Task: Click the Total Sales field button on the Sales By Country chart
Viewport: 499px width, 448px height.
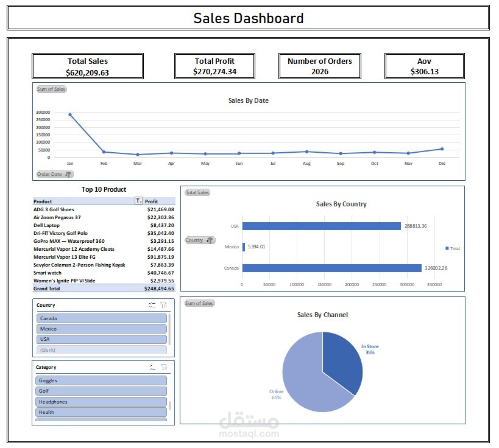Action: pos(196,192)
